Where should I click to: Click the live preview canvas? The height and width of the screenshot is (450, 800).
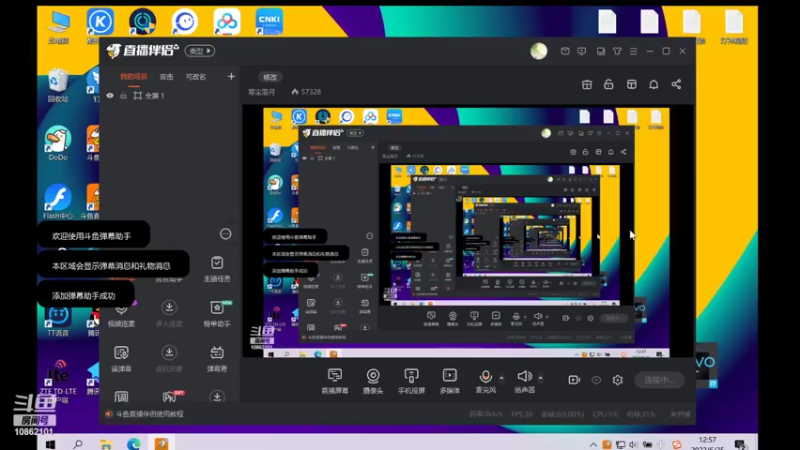click(x=466, y=233)
